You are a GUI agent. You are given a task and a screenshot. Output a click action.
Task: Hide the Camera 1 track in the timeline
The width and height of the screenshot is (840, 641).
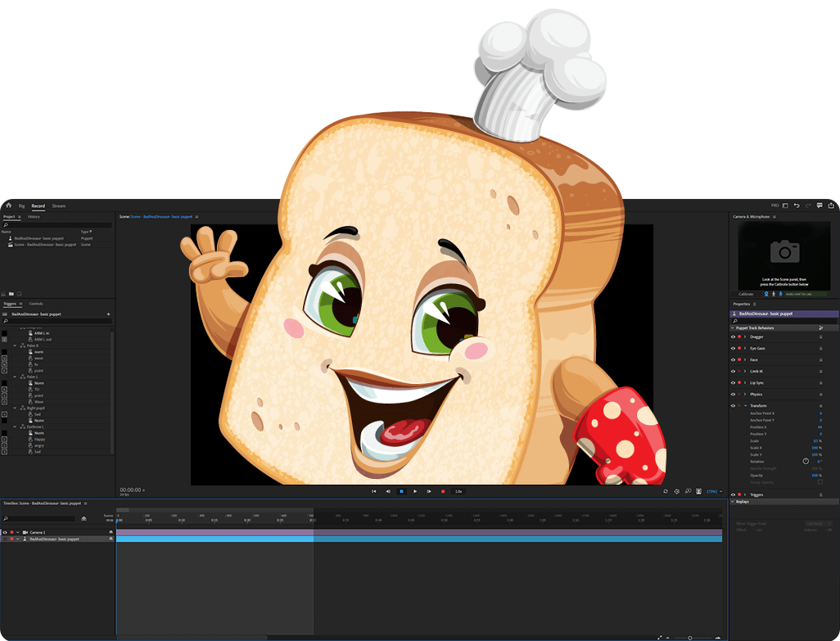tap(5, 532)
